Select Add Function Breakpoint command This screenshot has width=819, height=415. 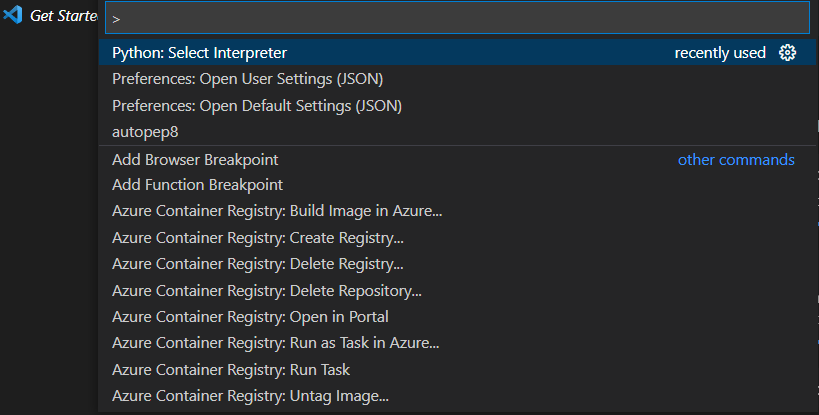coord(197,185)
